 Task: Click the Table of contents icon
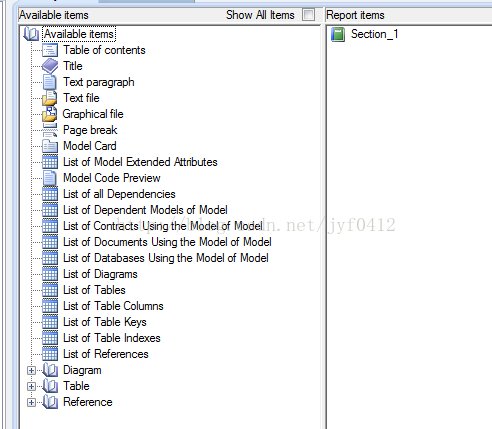coord(50,50)
